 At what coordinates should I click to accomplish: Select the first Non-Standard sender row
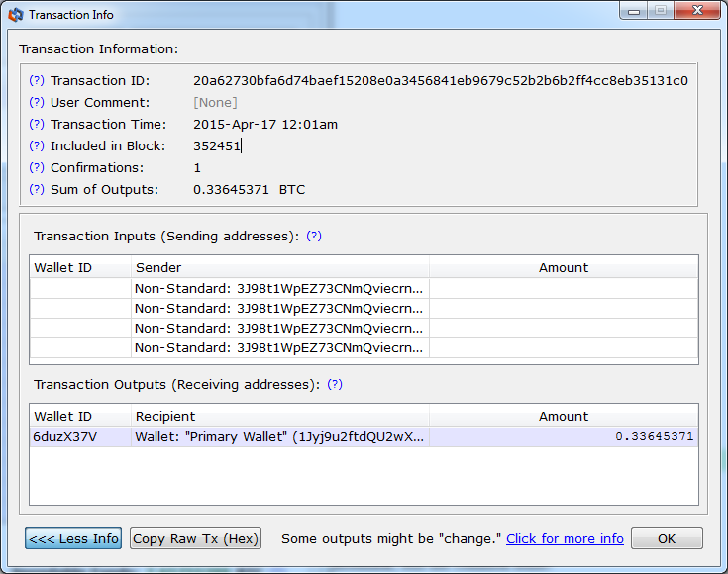click(364, 289)
